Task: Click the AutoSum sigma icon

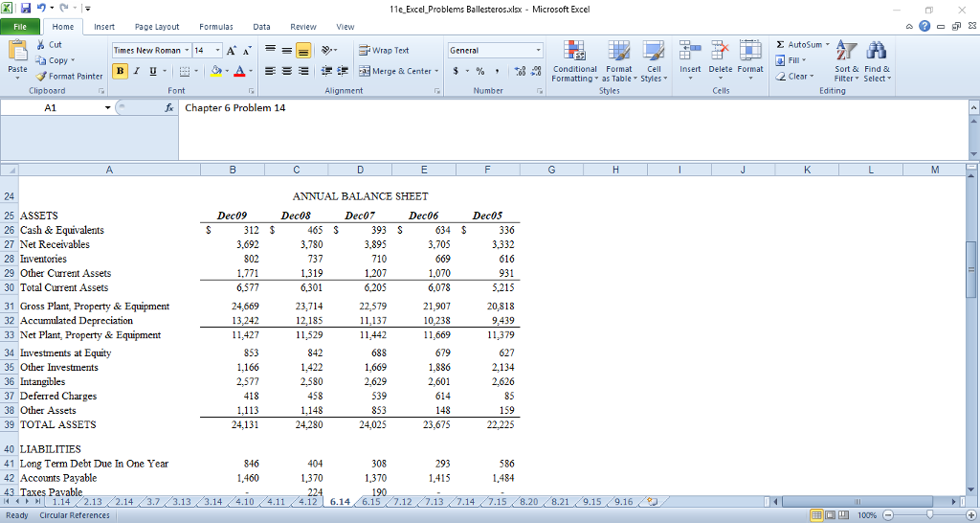Action: click(780, 44)
